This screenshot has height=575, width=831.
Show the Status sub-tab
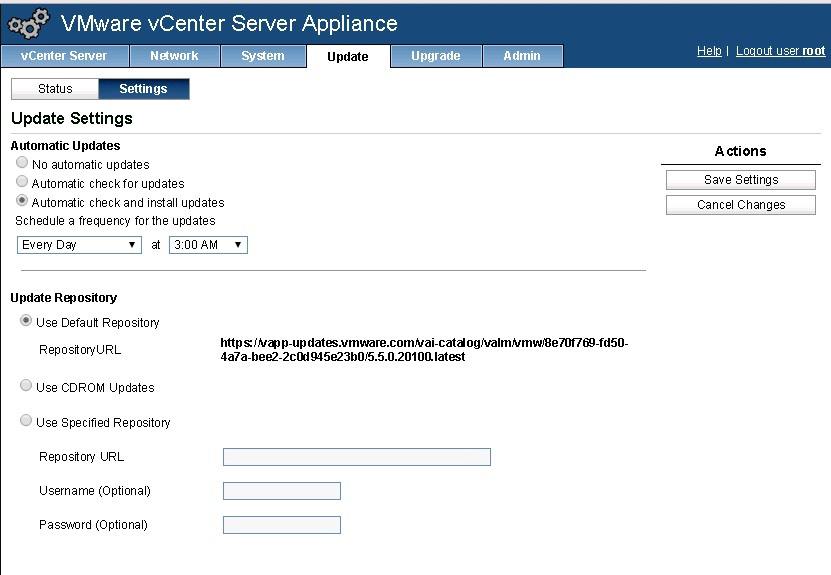55,89
